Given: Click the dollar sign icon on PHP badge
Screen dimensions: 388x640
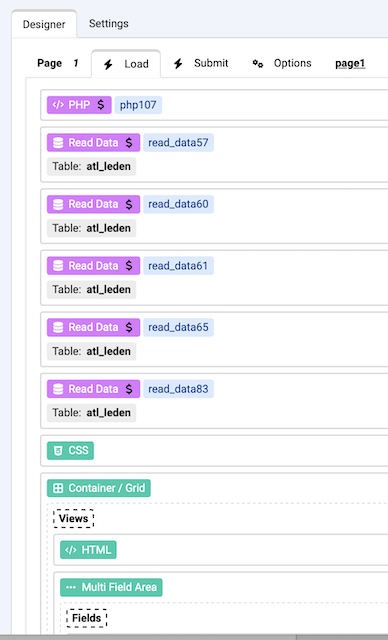Looking at the screenshot, I should tap(101, 105).
